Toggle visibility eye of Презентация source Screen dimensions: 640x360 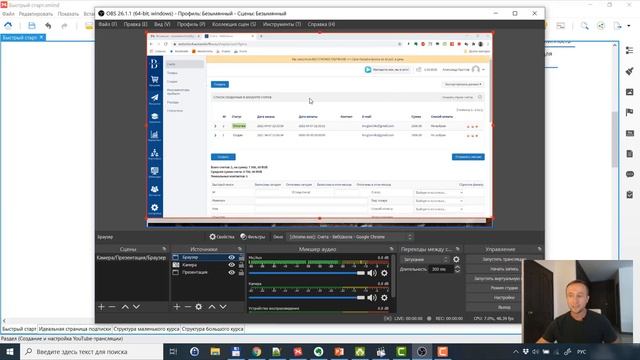pos(231,272)
